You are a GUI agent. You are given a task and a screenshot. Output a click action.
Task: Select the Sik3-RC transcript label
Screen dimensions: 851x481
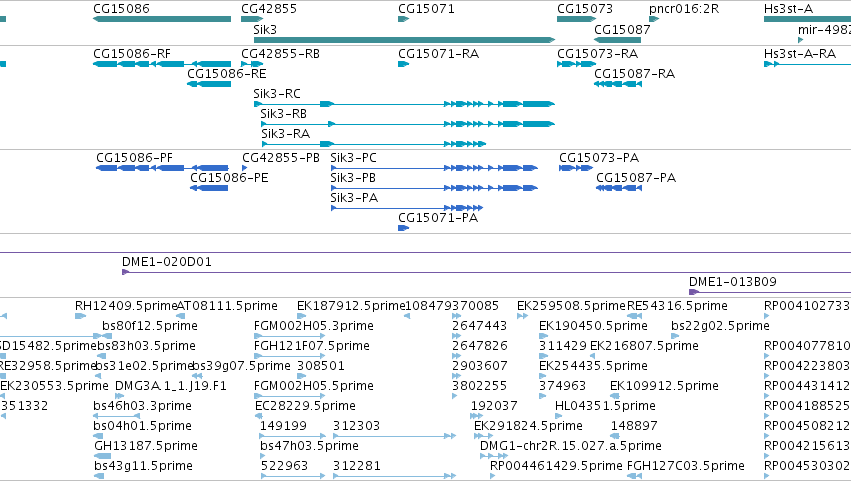coord(277,94)
